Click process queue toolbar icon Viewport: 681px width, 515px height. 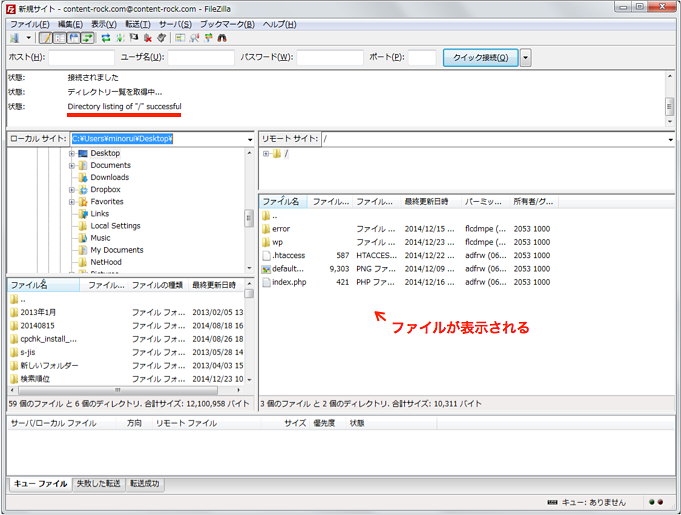click(120, 38)
